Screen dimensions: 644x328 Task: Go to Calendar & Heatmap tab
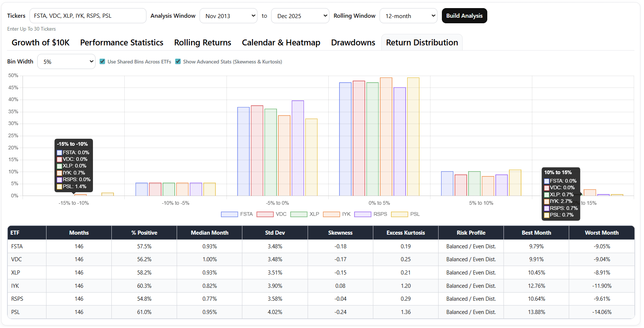coord(281,43)
